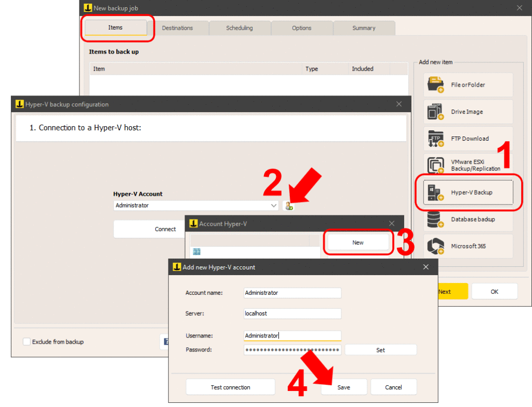Cancel adding the Hyper-V account
532x407 pixels.
click(394, 387)
